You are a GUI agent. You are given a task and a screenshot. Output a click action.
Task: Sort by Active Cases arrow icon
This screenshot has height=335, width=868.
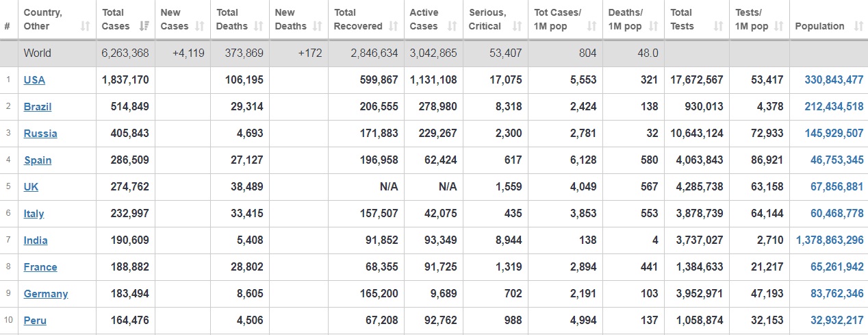452,26
